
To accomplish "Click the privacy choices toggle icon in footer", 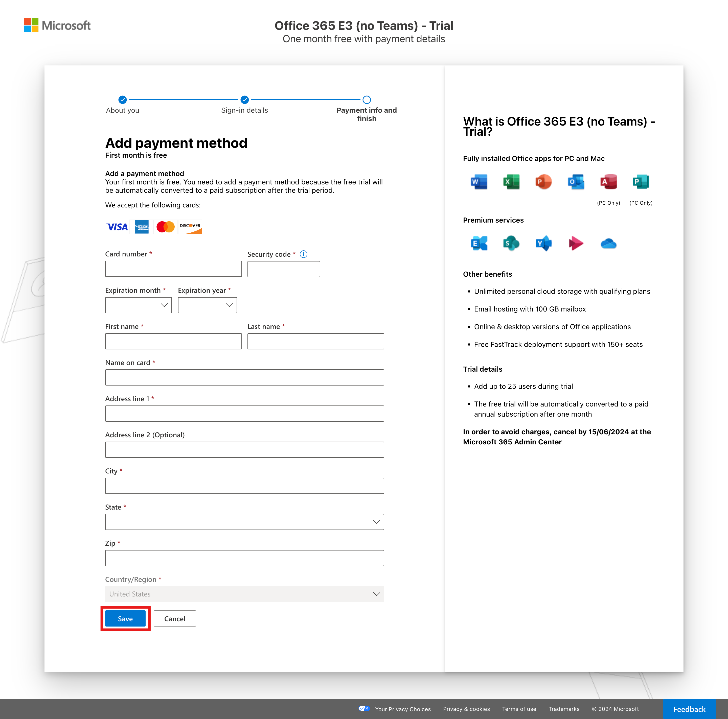I will (364, 708).
